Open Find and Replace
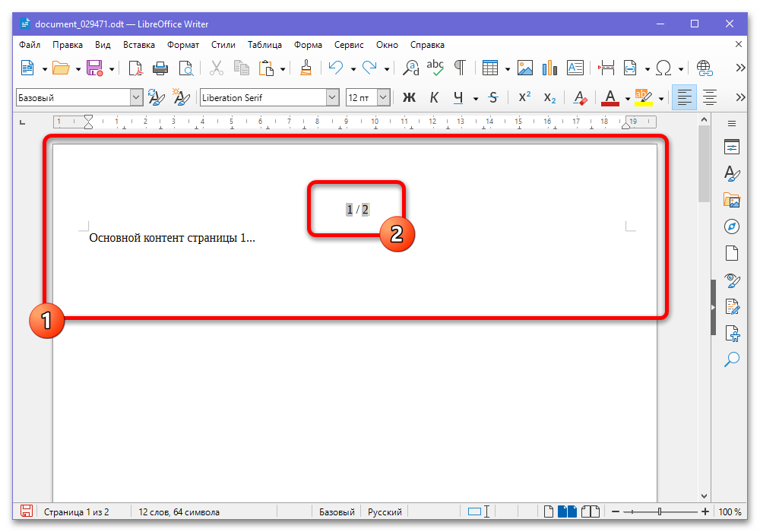Screen dimensions: 760x532 tap(411, 68)
